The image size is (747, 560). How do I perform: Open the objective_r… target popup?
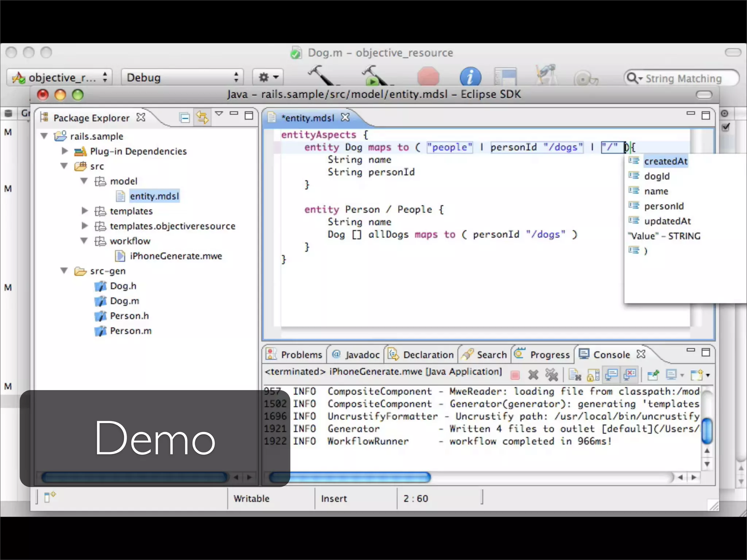(59, 77)
